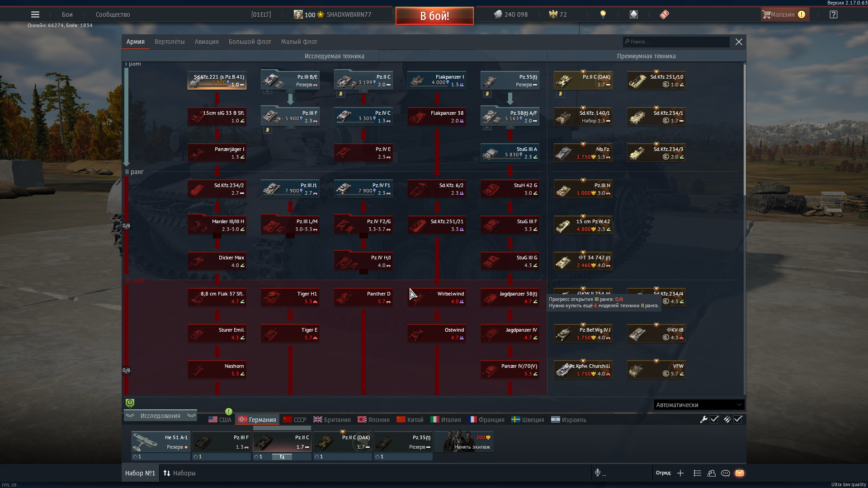Select premium Pz.III N tank
The width and height of the screenshot is (868, 488).
[583, 189]
